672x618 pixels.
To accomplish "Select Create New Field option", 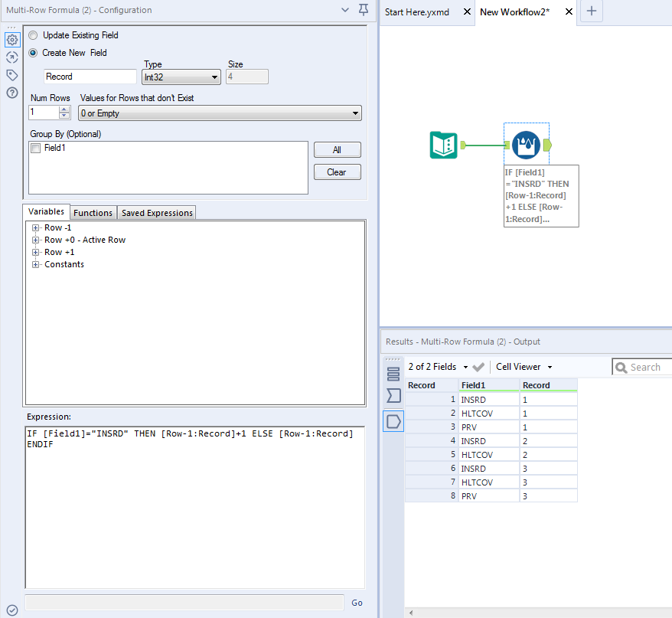I will (33, 53).
